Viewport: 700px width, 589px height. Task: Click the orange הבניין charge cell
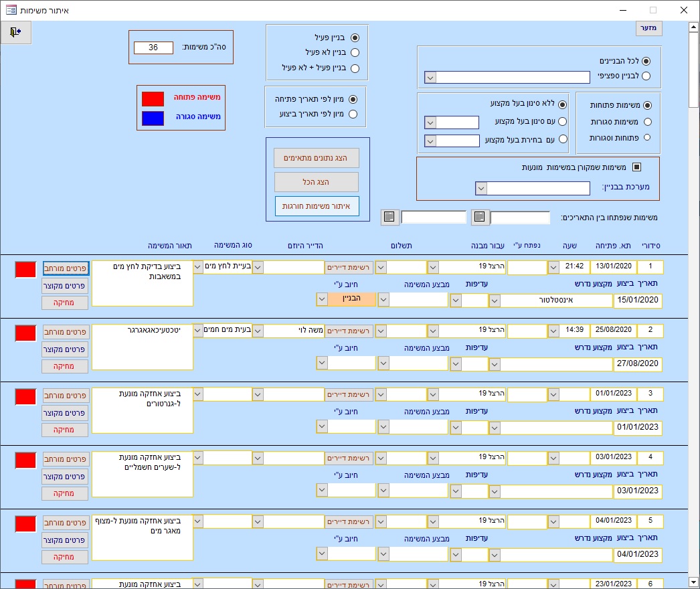tap(352, 299)
